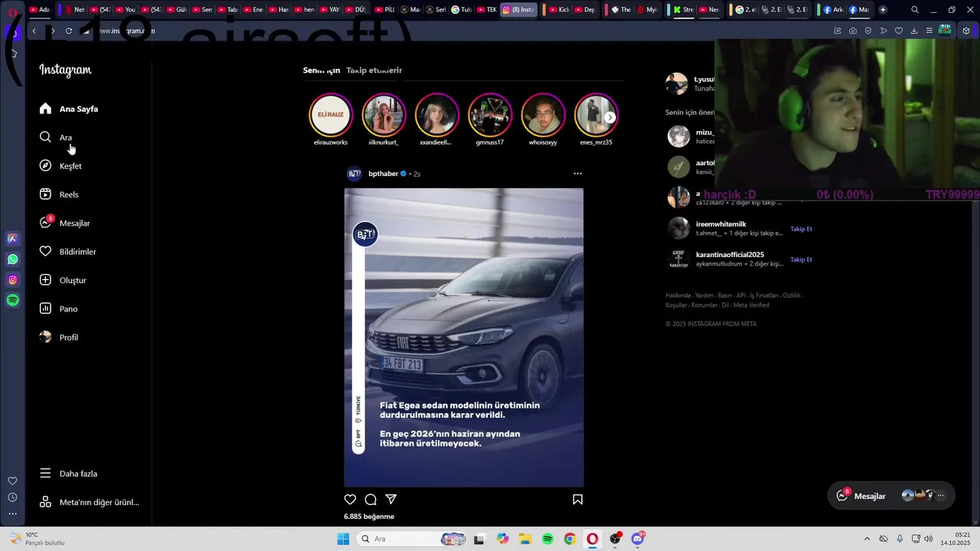
Task: Switch to the Instagram browser tab
Action: 519,10
